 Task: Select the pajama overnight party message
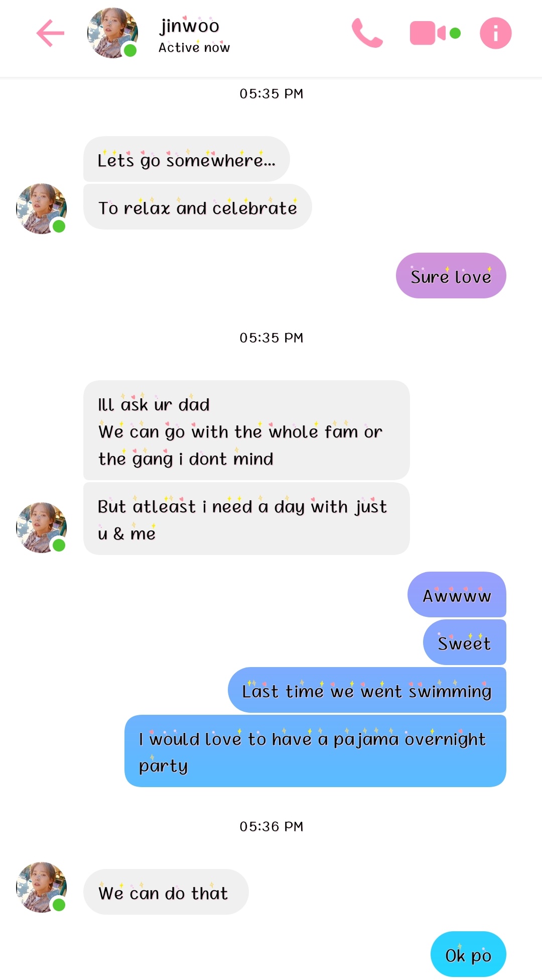(x=315, y=751)
